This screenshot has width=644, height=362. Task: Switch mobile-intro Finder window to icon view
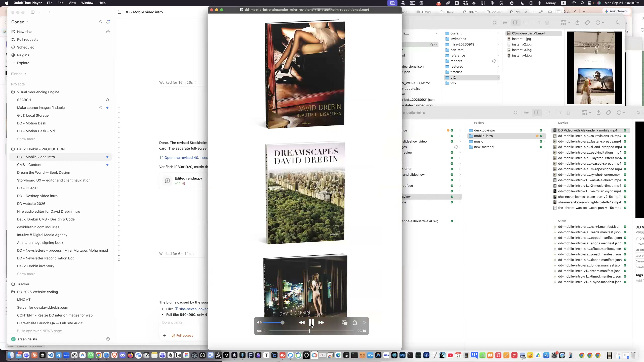(x=516, y=113)
